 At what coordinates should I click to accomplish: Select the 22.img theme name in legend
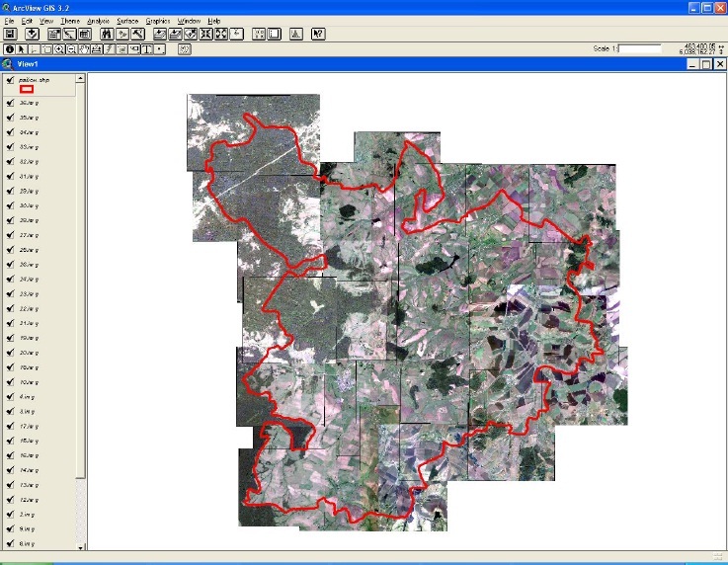[29, 309]
